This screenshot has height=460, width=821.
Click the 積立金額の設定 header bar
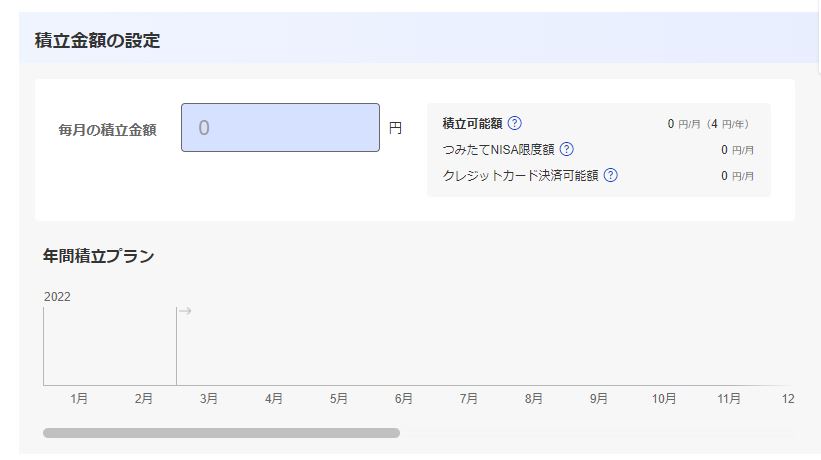(97, 41)
